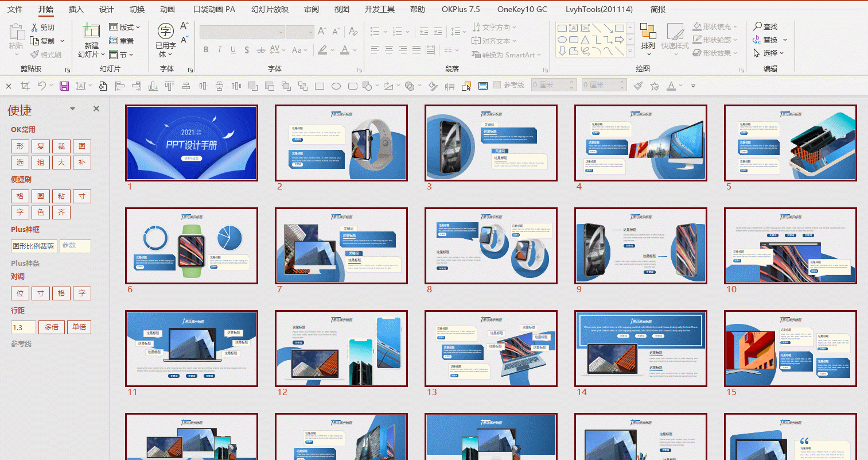Open the font size combo box

click(299, 32)
